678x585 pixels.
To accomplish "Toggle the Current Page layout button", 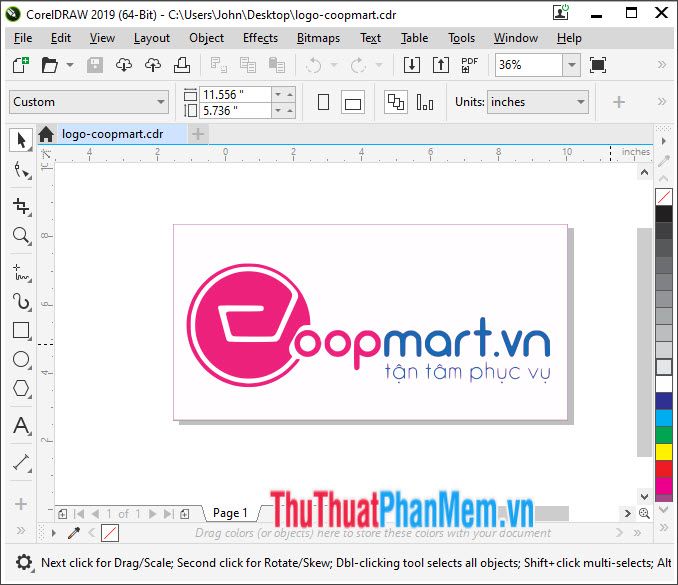I will coord(425,102).
